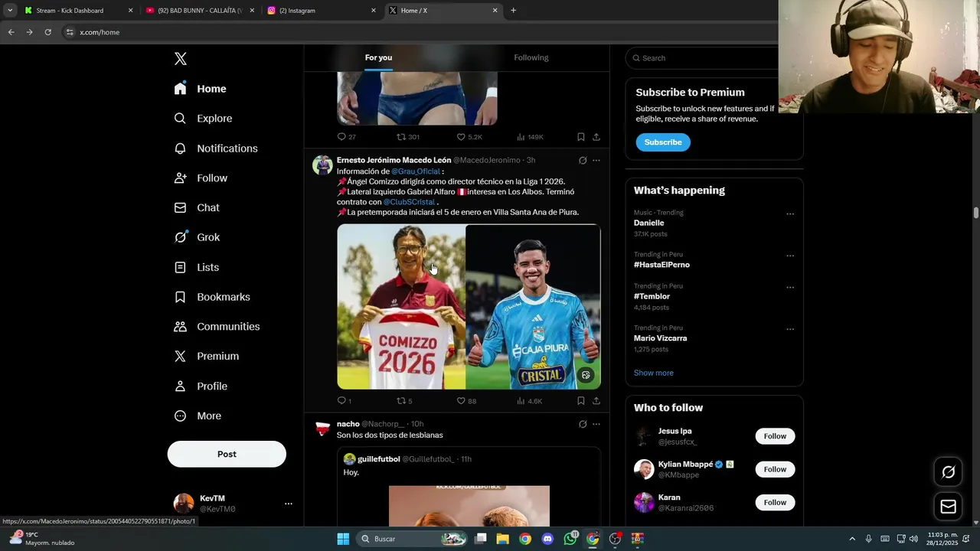Open options for #Temblor trend
The height and width of the screenshot is (551, 980).
790,288
